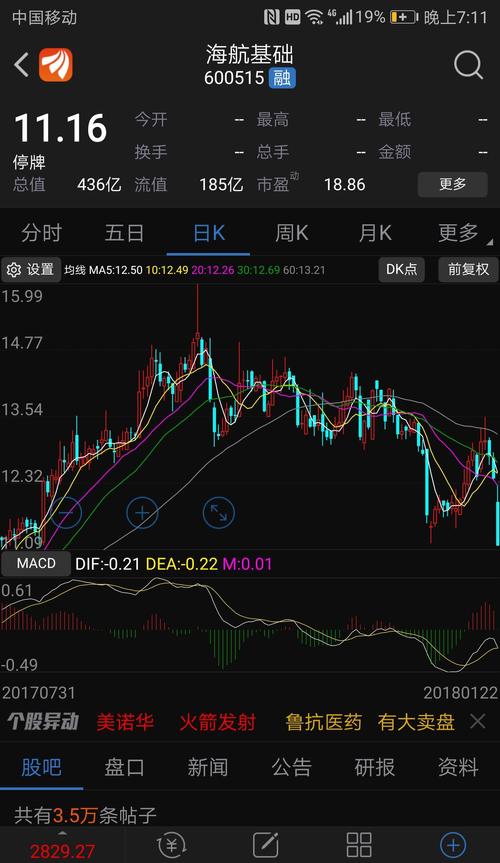
Task: Open the 鲁抗医药 有大卖盘 alert
Action: [x=370, y=722]
